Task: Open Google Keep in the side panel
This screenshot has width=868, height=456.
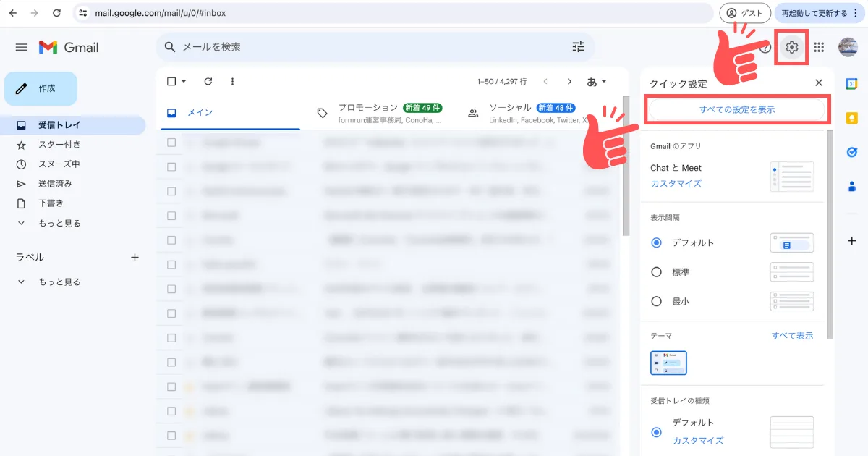Action: tap(851, 118)
